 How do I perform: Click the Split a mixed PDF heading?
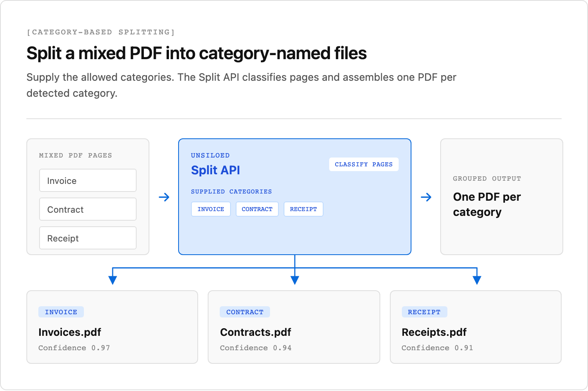[197, 53]
